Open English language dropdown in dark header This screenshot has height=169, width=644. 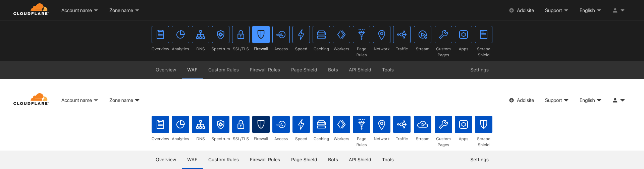tap(590, 10)
